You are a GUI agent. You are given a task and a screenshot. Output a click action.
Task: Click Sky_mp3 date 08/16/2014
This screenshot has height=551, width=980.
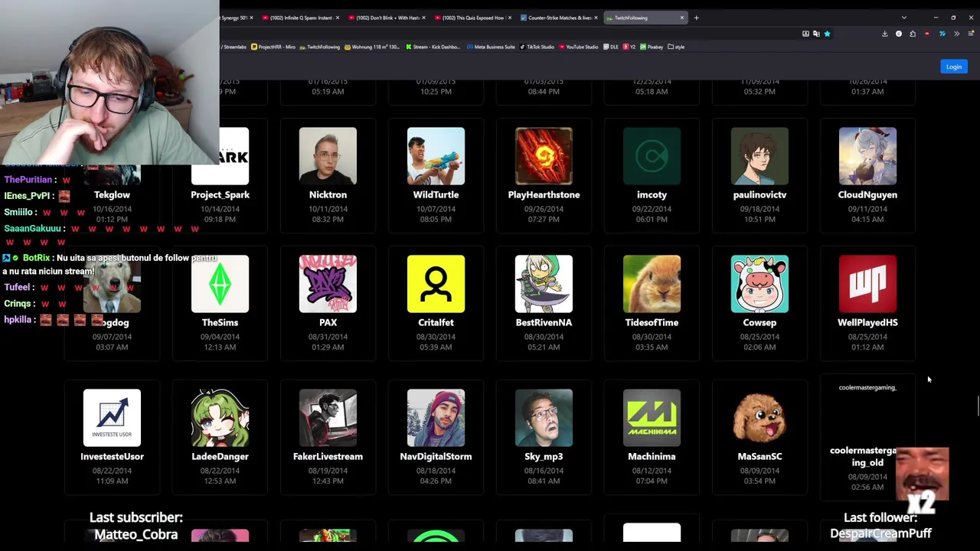pos(544,471)
